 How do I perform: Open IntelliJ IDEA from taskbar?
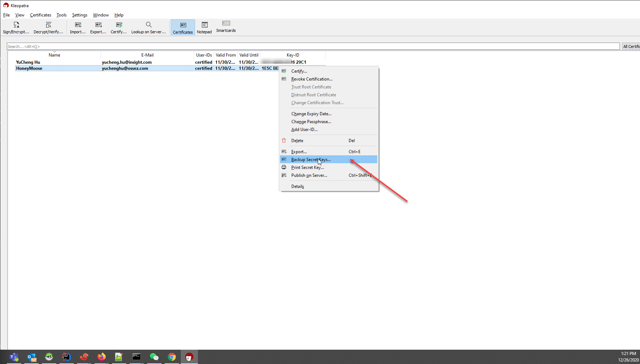pos(67,357)
